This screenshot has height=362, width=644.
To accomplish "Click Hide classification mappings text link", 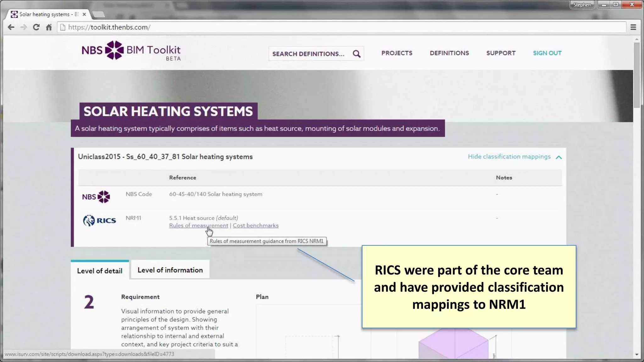I will click(x=509, y=156).
